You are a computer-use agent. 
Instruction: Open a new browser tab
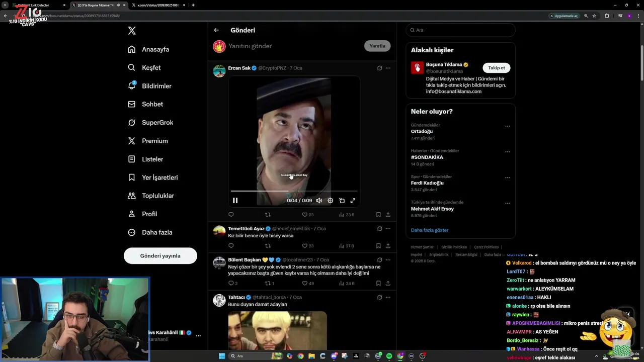point(193,5)
